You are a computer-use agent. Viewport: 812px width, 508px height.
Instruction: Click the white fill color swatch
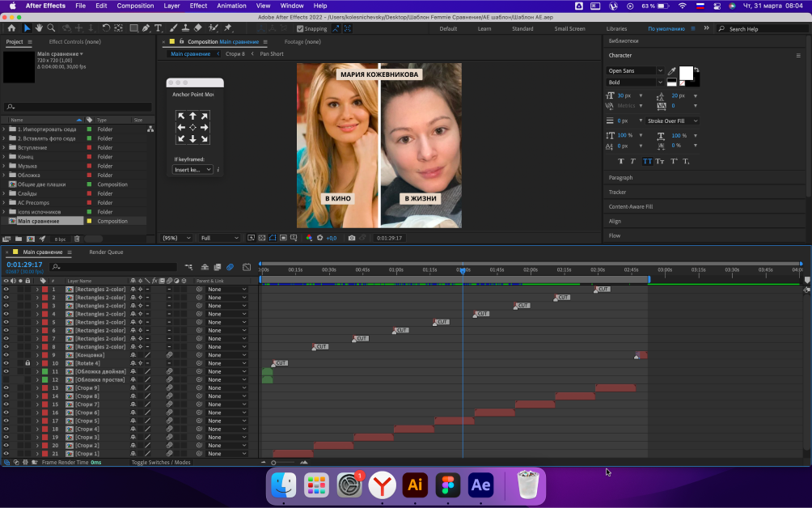point(685,73)
